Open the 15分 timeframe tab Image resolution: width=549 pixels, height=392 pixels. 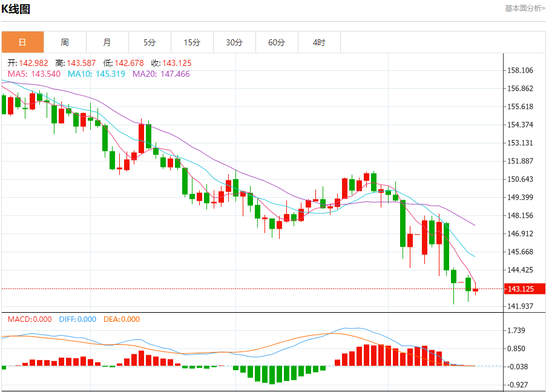point(192,42)
